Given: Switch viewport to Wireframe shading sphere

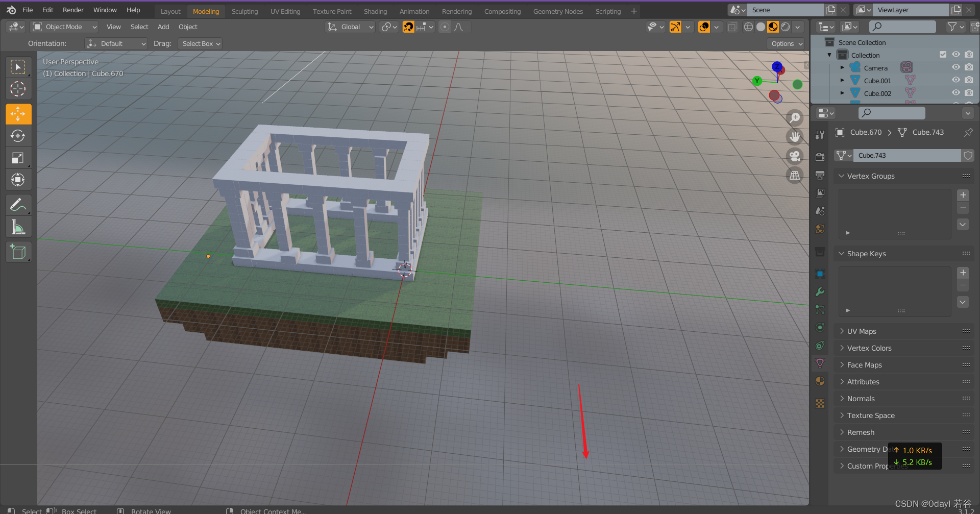Looking at the screenshot, I should click(748, 27).
